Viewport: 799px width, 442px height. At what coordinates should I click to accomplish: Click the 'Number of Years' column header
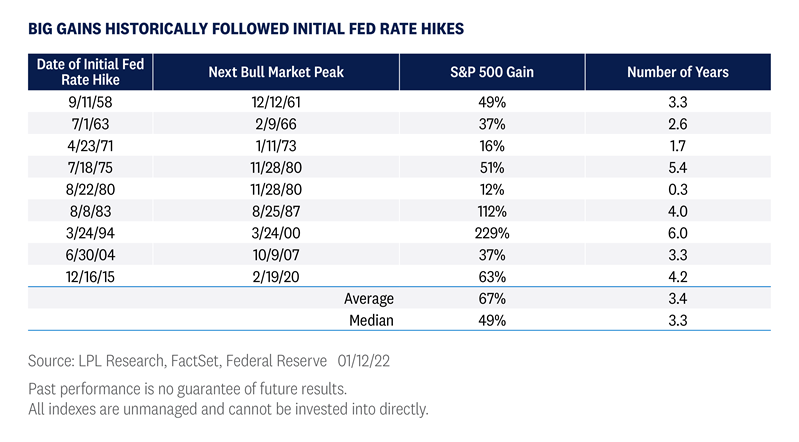click(x=677, y=72)
